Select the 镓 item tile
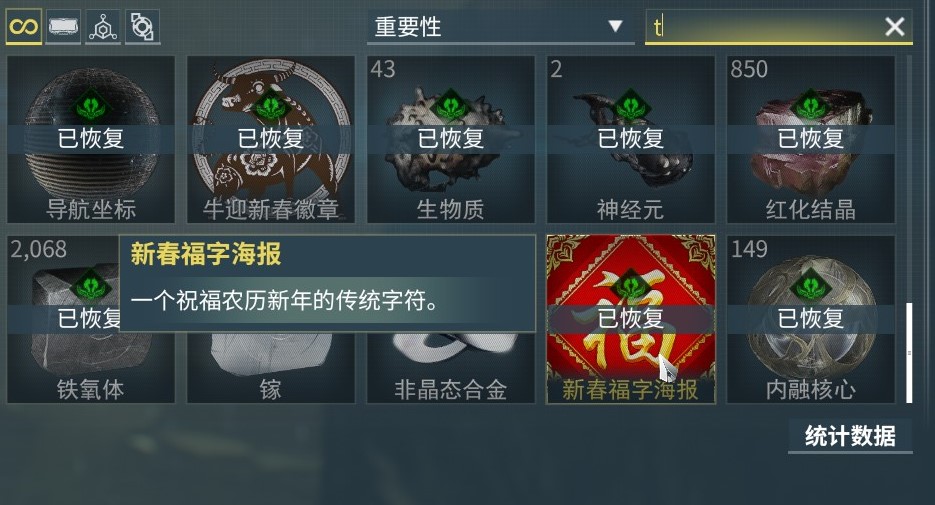 [x=271, y=368]
